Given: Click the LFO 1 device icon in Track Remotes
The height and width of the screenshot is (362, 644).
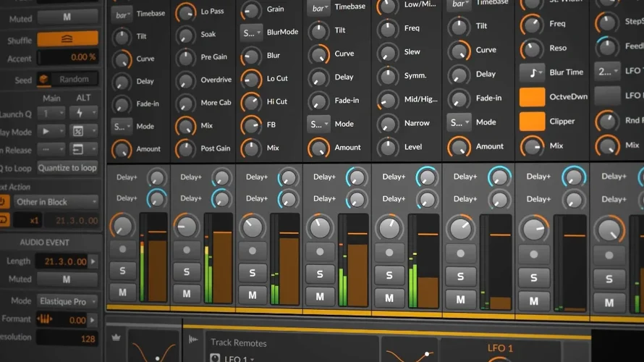Looking at the screenshot, I should (x=215, y=358).
